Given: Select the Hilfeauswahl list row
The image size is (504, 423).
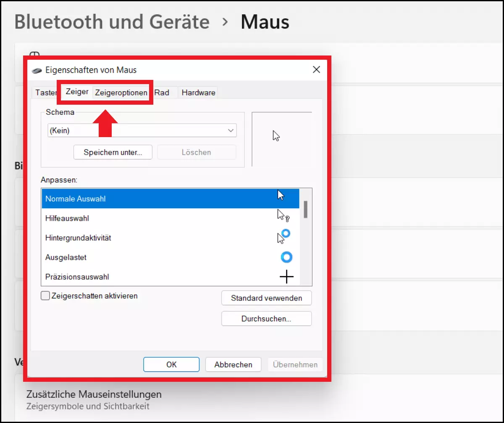Looking at the screenshot, I should [170, 218].
